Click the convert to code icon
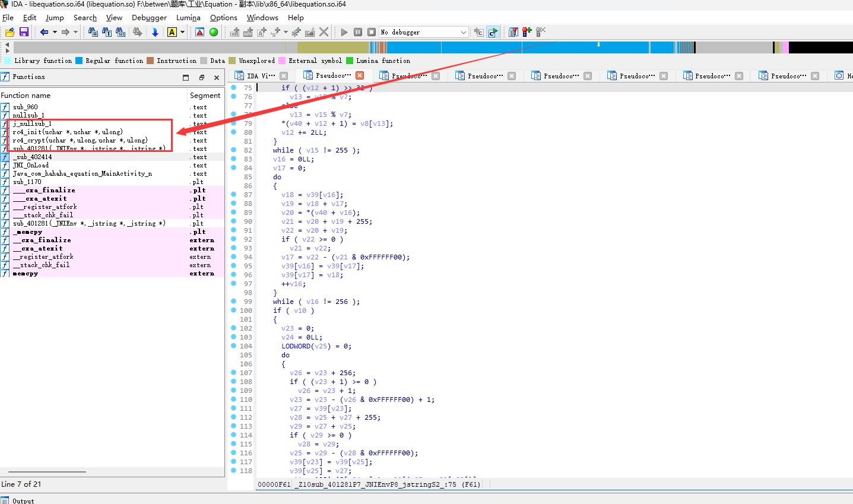 pyautogui.click(x=234, y=32)
